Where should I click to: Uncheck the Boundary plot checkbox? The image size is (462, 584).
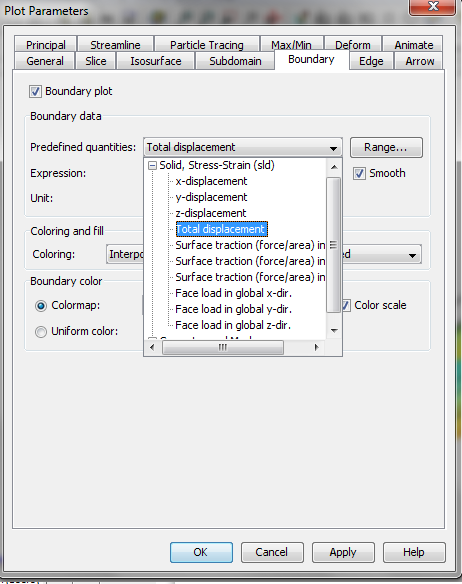pyautogui.click(x=35, y=92)
